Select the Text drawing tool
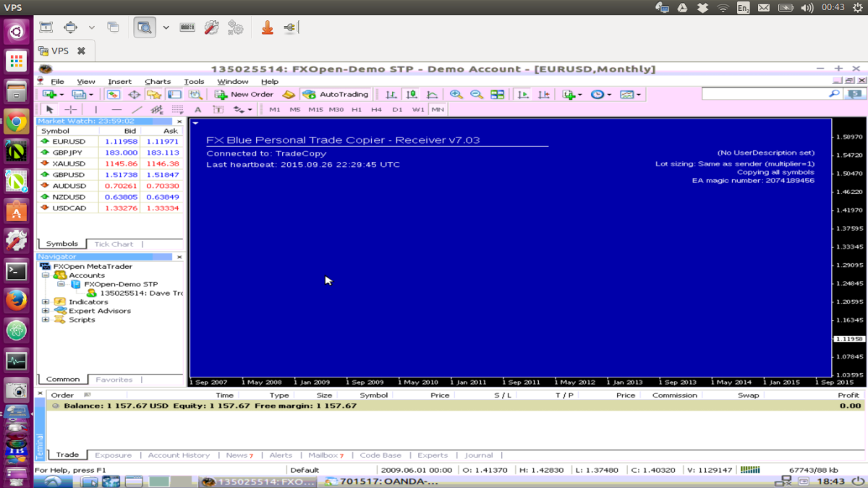The width and height of the screenshot is (868, 488). [198, 109]
